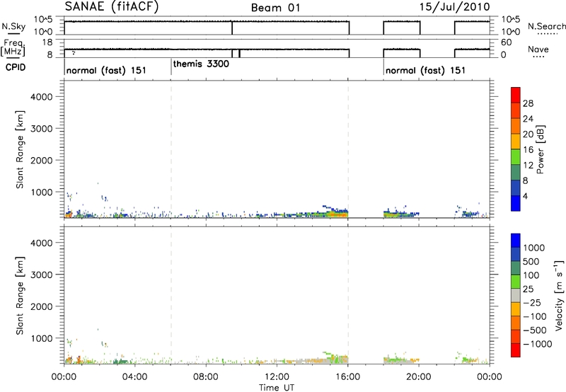Pick the grey segment of velocity color bar
The width and height of the screenshot is (566, 392).
[x=516, y=295]
